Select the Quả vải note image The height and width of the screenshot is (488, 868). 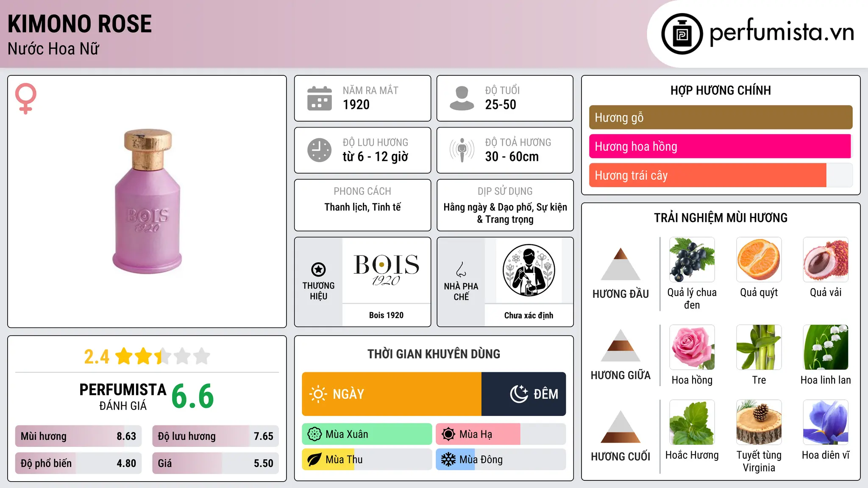826,260
